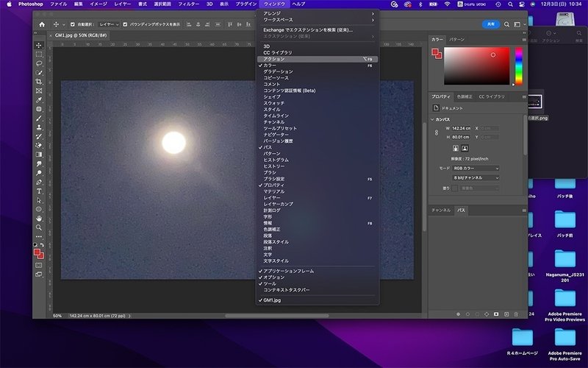Click Exchange でエクステンションを検索 item

318,29
